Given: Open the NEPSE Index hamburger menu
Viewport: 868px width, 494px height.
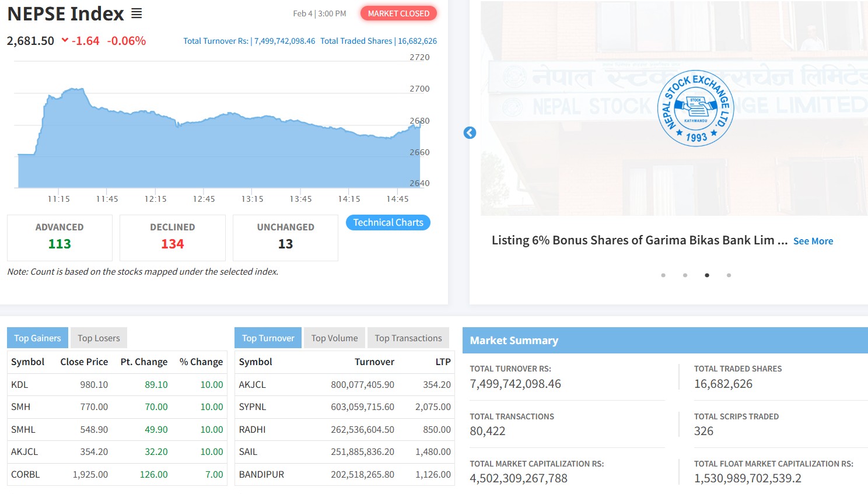Looking at the screenshot, I should click(136, 13).
